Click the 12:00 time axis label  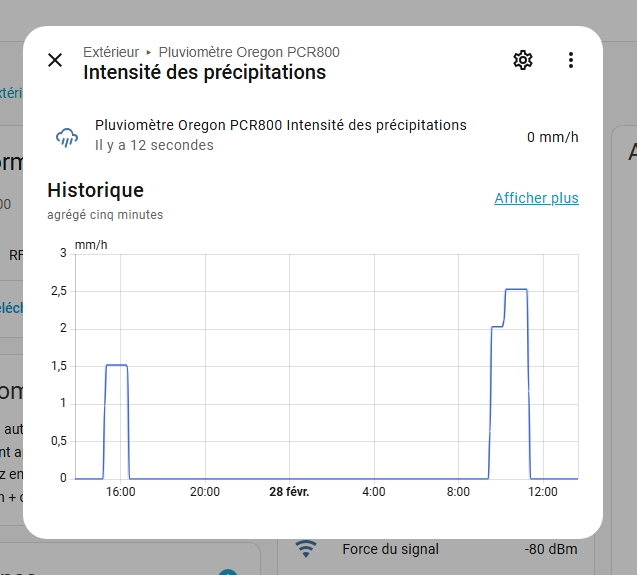coord(542,492)
